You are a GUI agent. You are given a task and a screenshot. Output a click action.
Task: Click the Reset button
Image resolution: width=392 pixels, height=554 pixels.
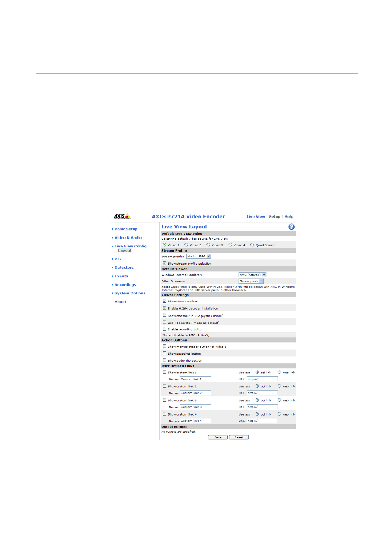(239, 437)
